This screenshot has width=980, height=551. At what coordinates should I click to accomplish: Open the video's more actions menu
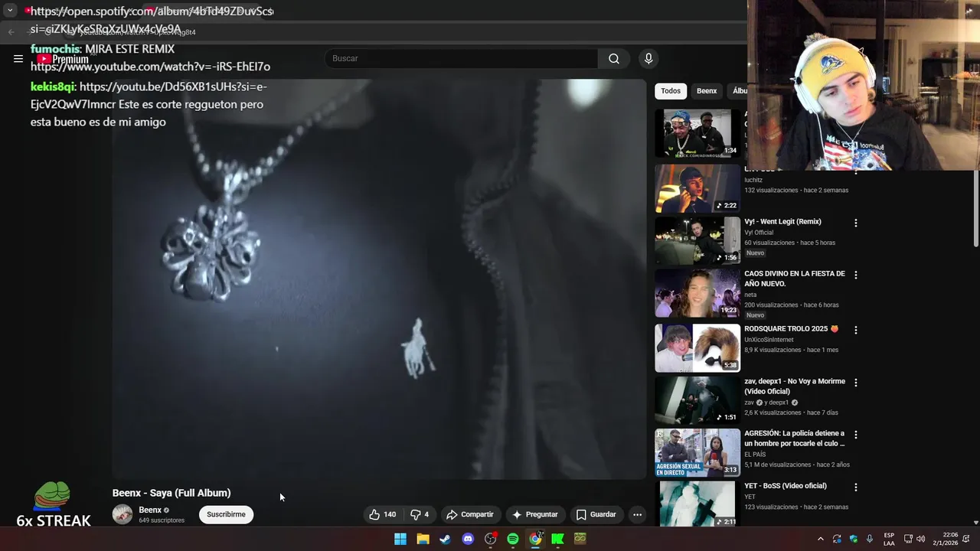(637, 514)
